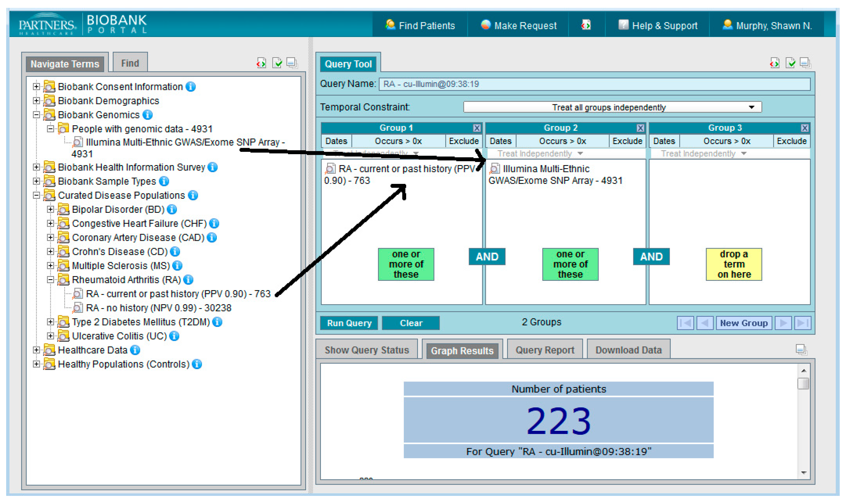Expand Biobank Demographics folder
This screenshot has height=504, width=847.
tap(36, 101)
